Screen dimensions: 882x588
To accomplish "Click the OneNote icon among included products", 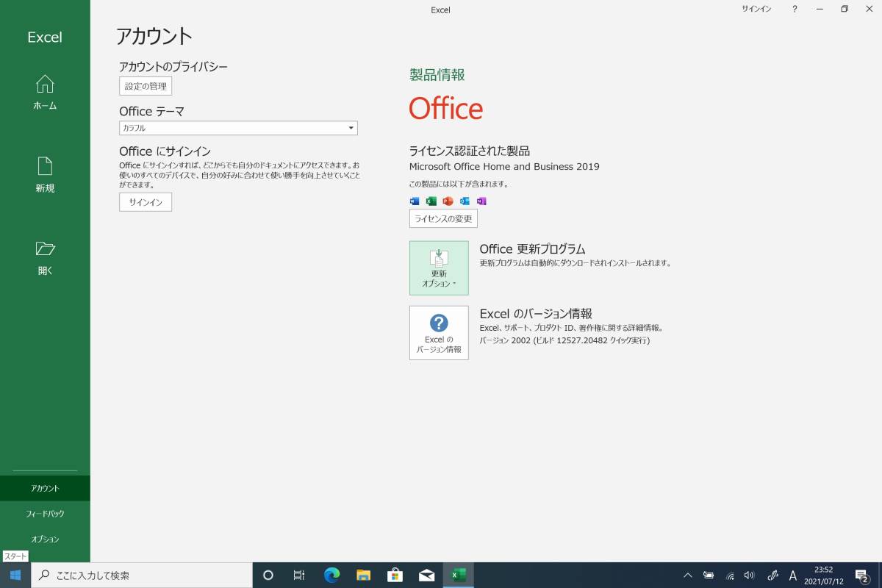I will click(481, 201).
